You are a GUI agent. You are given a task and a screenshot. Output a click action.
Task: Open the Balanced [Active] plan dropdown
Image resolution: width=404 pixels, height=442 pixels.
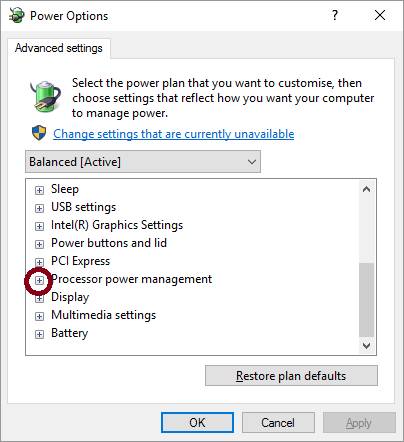pos(143,162)
